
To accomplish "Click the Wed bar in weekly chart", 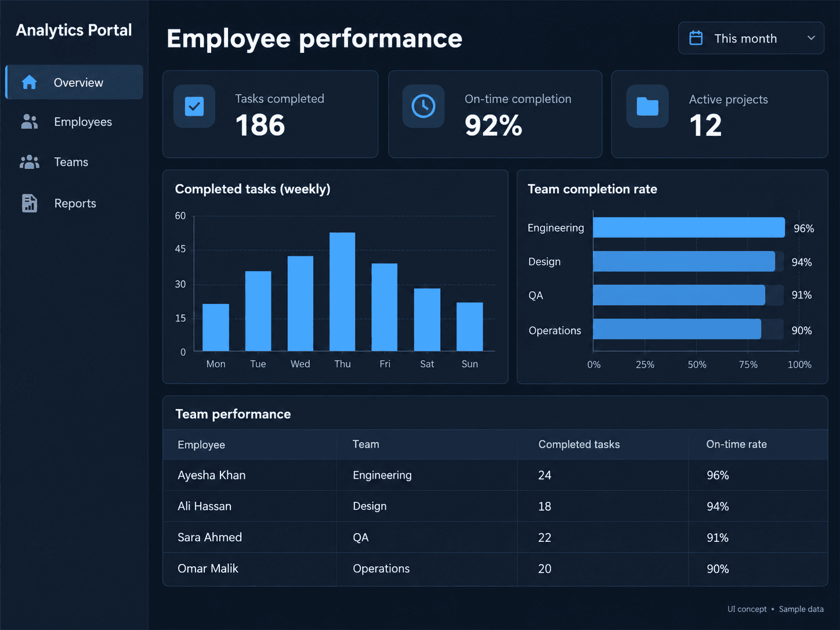I will [x=300, y=303].
